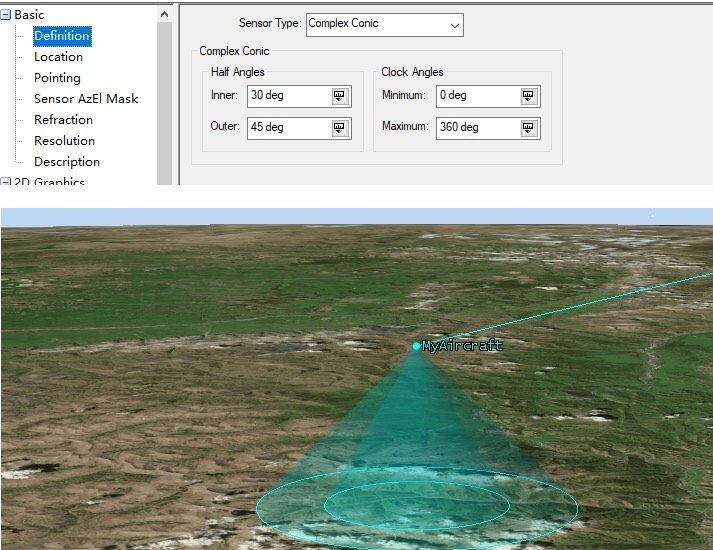
Task: Open the Resolution properties page
Action: point(64,141)
